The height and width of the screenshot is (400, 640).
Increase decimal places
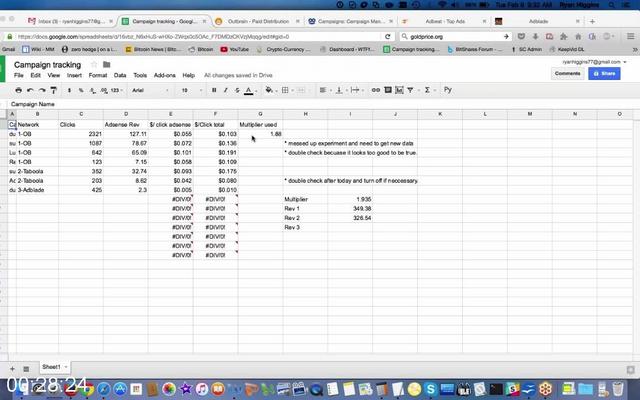104,90
